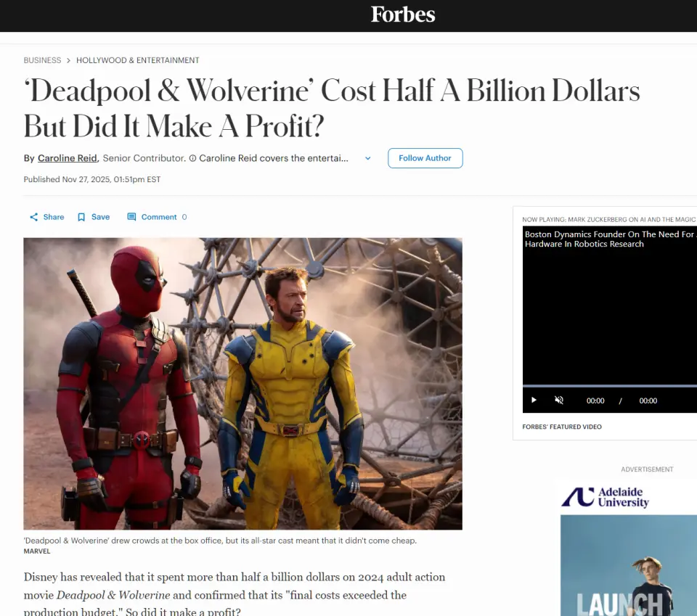Unmute the video player sound
The height and width of the screenshot is (616, 697).
coord(559,401)
